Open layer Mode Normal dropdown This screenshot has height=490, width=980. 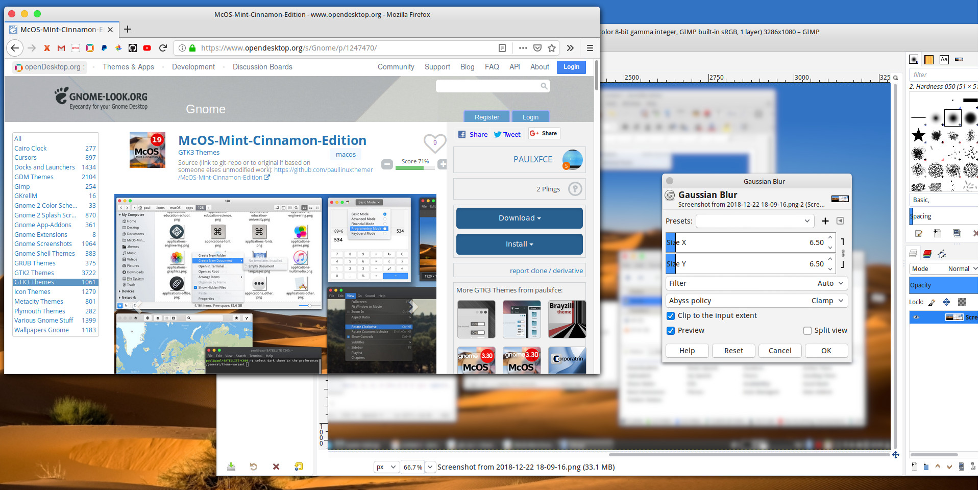[944, 269]
